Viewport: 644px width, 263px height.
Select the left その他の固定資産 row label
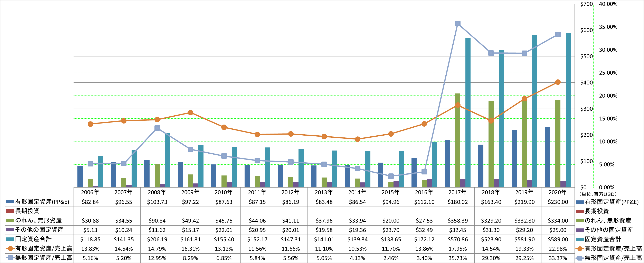tap(39, 230)
